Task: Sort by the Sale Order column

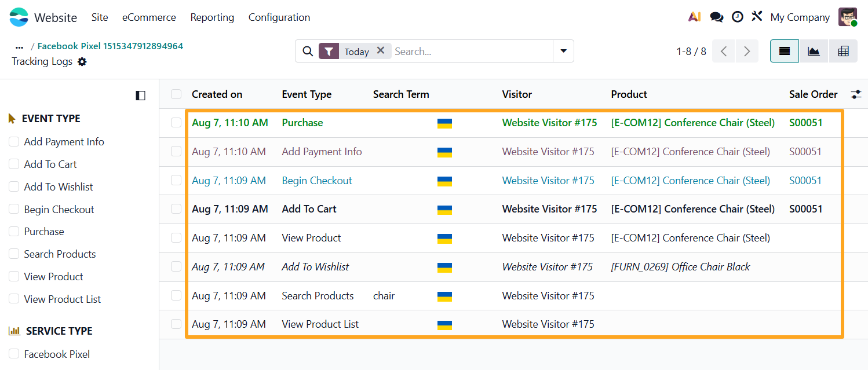Action: tap(814, 94)
